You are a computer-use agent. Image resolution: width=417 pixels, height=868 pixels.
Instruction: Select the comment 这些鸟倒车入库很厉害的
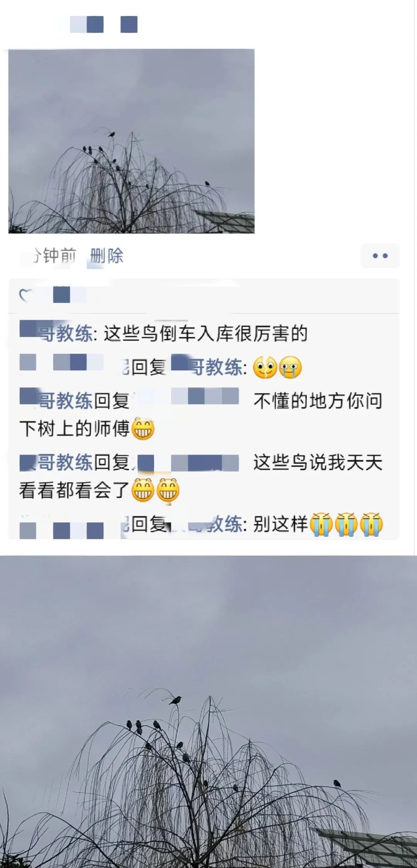(x=205, y=334)
